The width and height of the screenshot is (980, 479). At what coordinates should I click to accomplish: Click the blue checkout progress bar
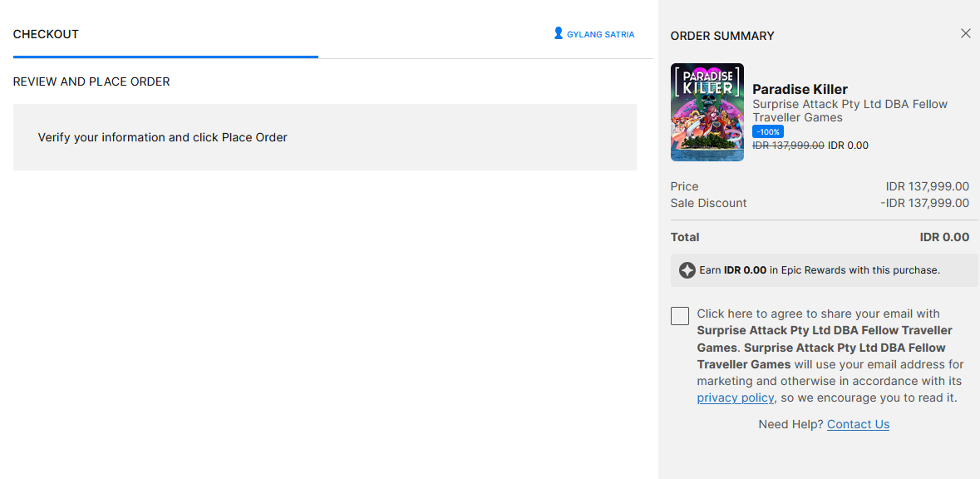pos(165,57)
